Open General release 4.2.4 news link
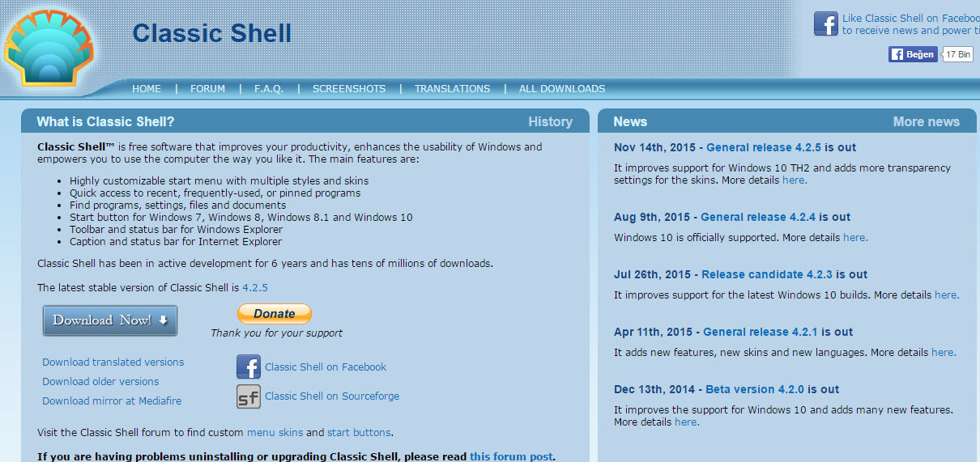Image resolution: width=980 pixels, height=462 pixels. [758, 218]
